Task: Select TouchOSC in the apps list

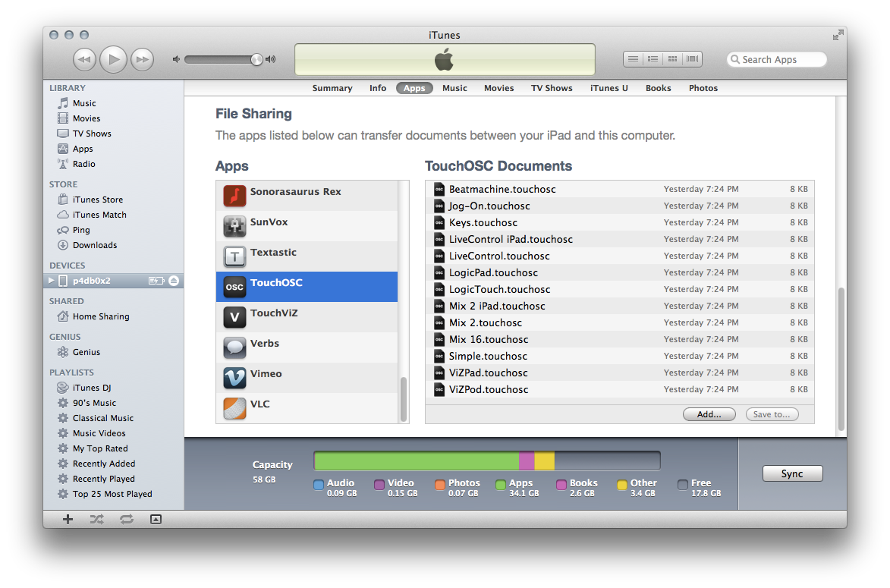Action: pos(307,287)
